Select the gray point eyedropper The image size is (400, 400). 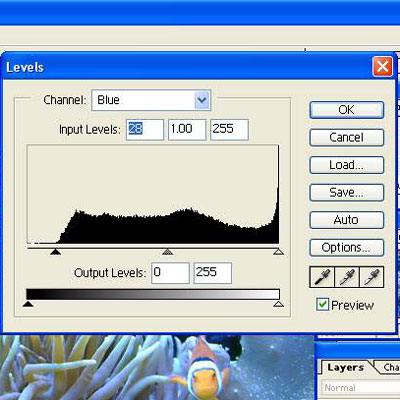pyautogui.click(x=347, y=277)
